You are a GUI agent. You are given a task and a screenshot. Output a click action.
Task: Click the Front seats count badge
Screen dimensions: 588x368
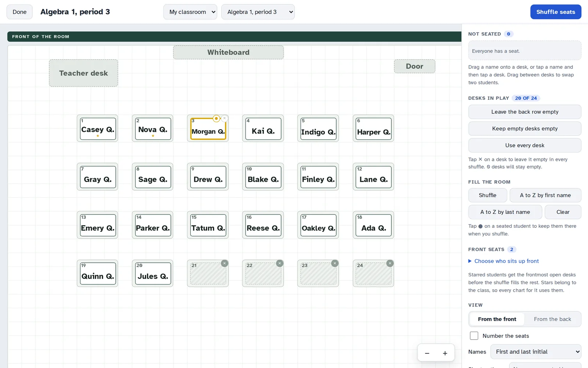pos(512,250)
